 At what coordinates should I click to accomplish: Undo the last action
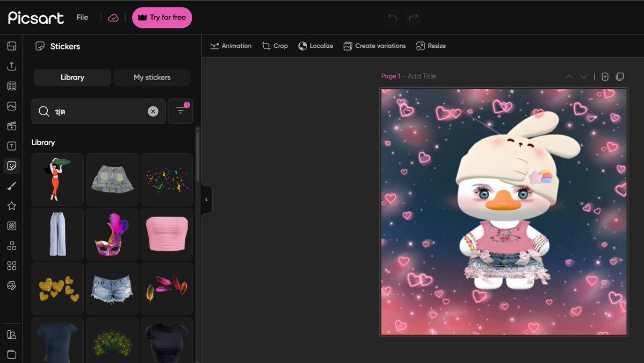(392, 17)
